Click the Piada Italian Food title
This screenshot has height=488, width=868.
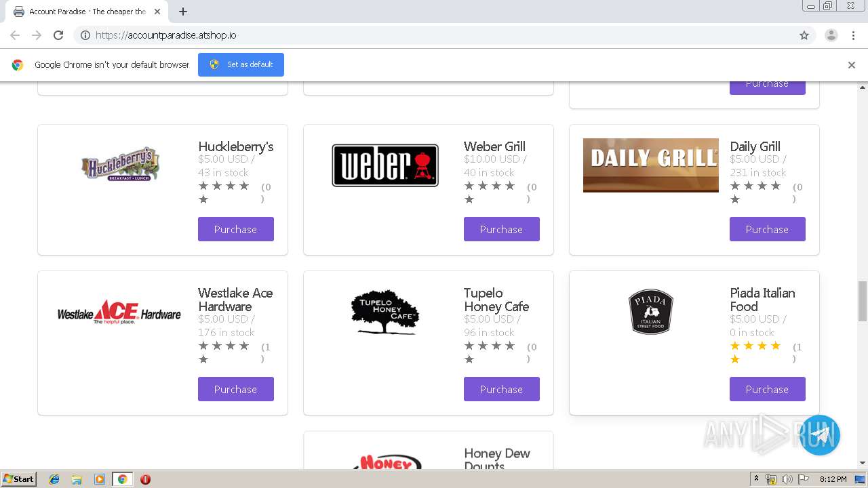click(x=762, y=300)
